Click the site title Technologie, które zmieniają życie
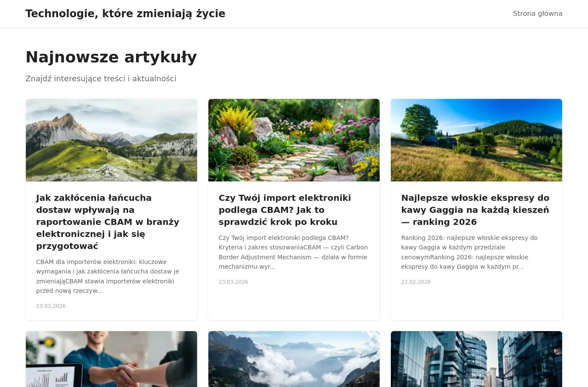This screenshot has width=588, height=387. pyautogui.click(x=125, y=14)
